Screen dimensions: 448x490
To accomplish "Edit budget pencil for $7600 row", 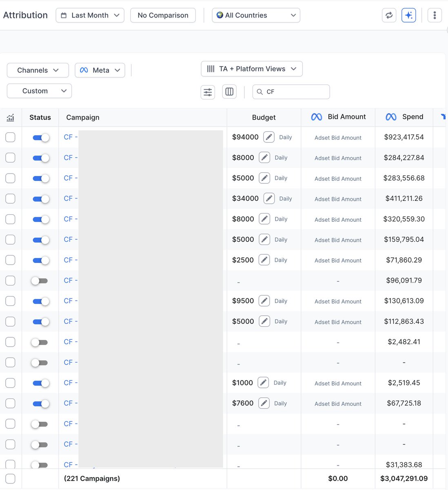I will (264, 403).
